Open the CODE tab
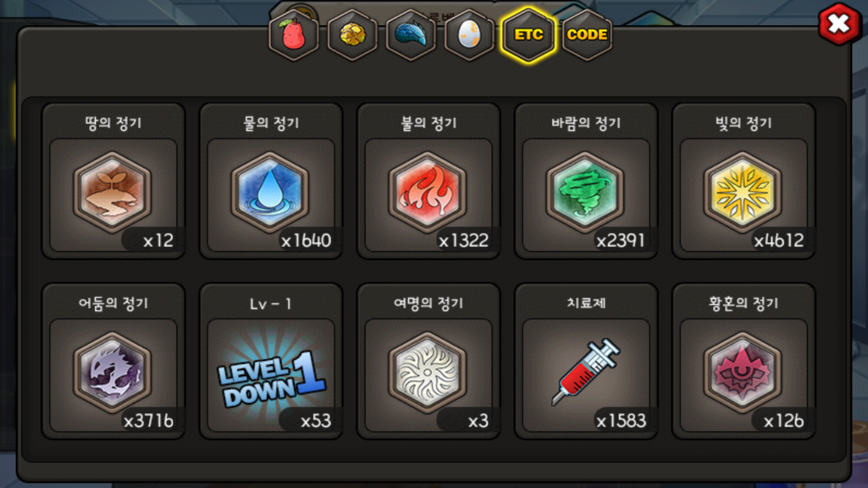The height and width of the screenshot is (488, 868). click(x=587, y=35)
